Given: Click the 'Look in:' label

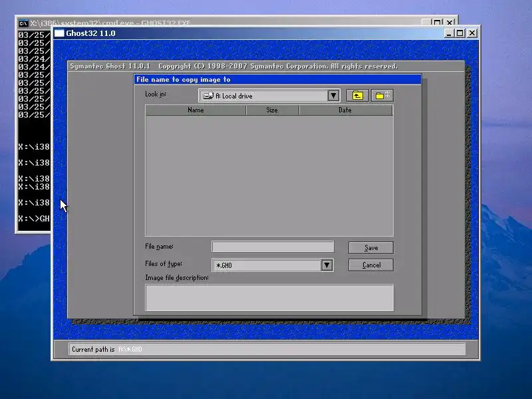Looking at the screenshot, I should click(156, 94).
